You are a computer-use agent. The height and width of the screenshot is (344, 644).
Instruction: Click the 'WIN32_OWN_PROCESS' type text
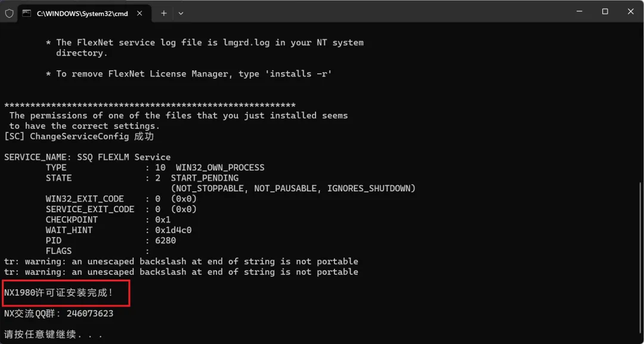tap(220, 168)
